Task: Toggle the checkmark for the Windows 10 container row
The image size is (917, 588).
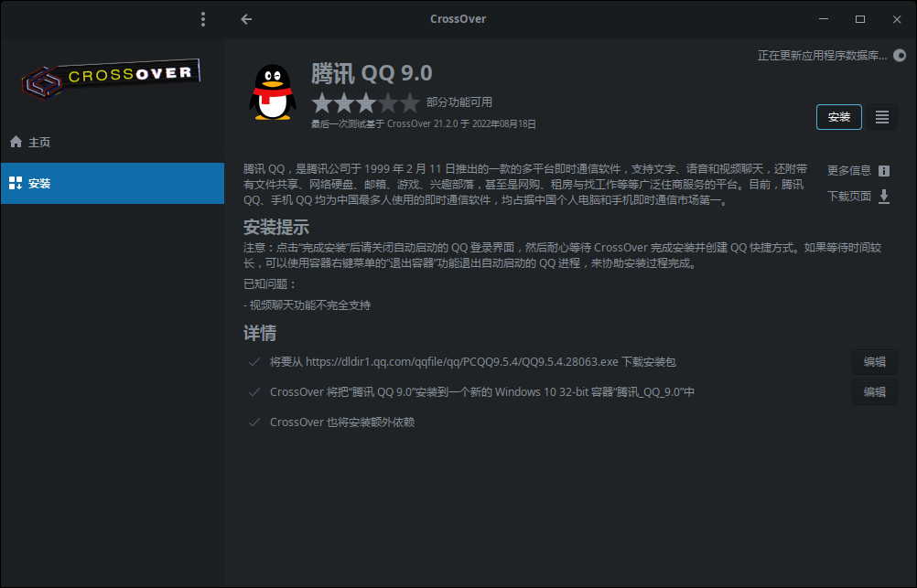Action: pos(254,392)
